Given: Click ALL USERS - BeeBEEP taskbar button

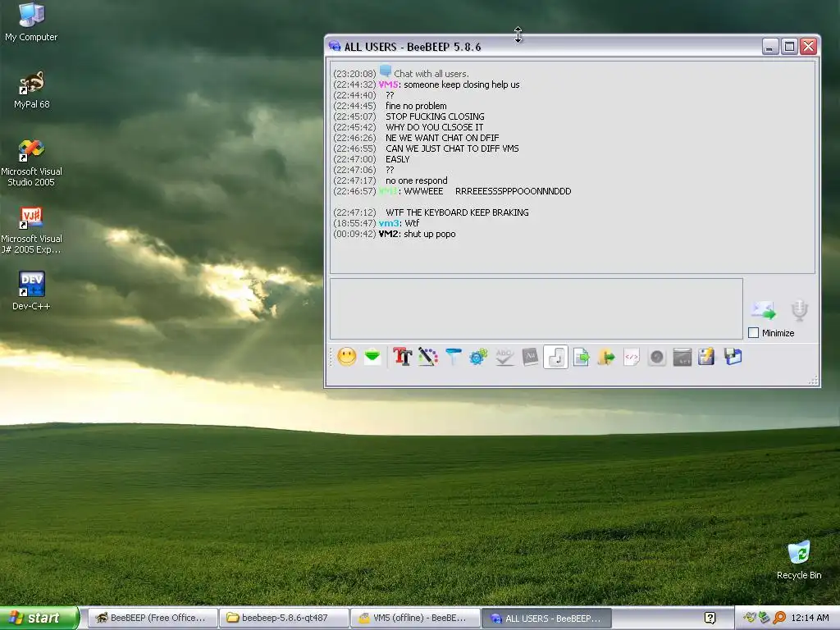Looking at the screenshot, I should pyautogui.click(x=547, y=618).
